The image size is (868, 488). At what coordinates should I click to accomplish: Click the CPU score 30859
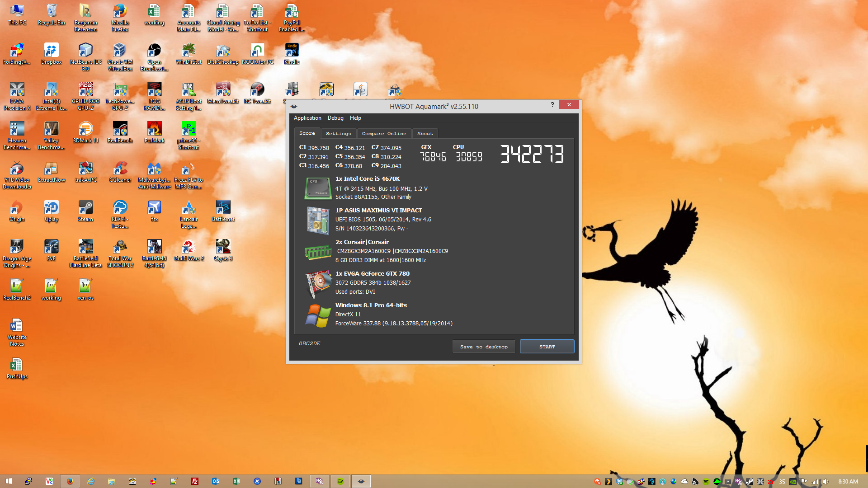pyautogui.click(x=469, y=157)
